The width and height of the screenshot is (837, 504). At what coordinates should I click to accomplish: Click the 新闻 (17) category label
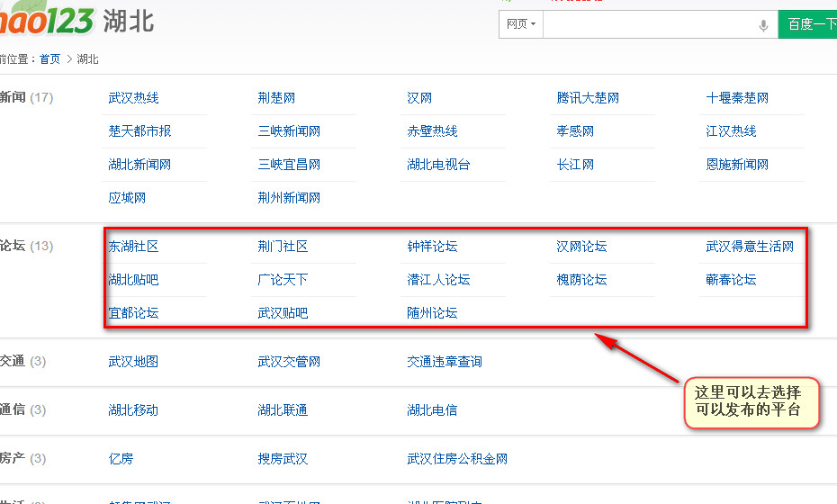point(26,98)
